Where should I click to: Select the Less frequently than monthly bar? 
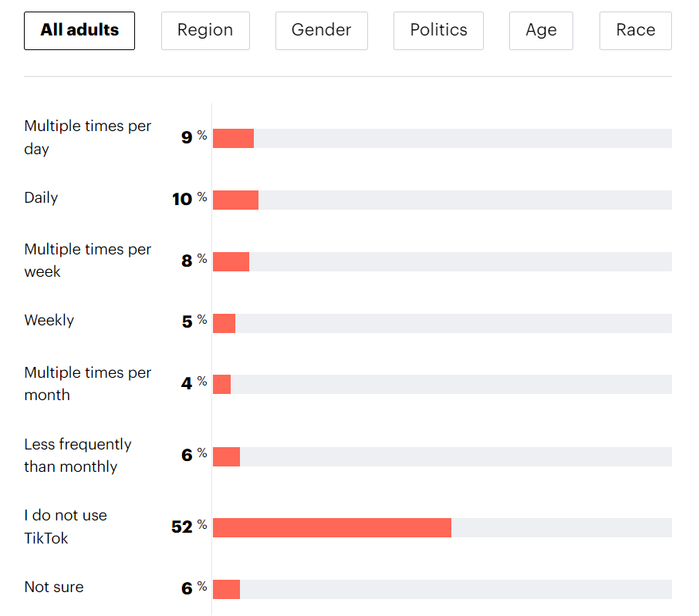pos(226,456)
